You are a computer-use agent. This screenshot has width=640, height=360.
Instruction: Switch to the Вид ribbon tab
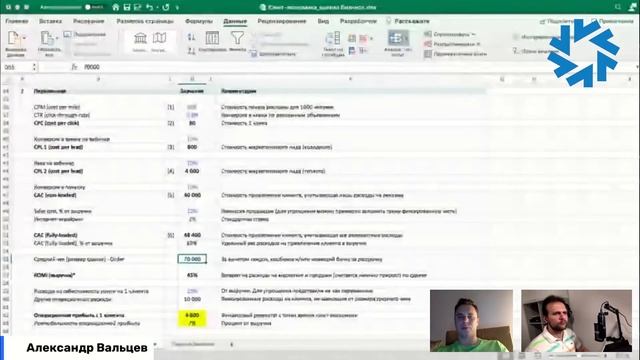tap(323, 21)
